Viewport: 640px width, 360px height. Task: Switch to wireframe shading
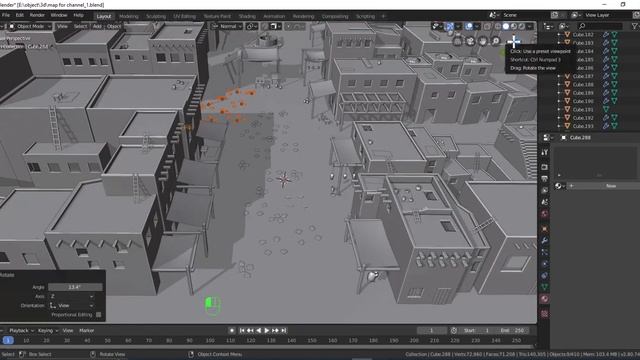tap(498, 26)
